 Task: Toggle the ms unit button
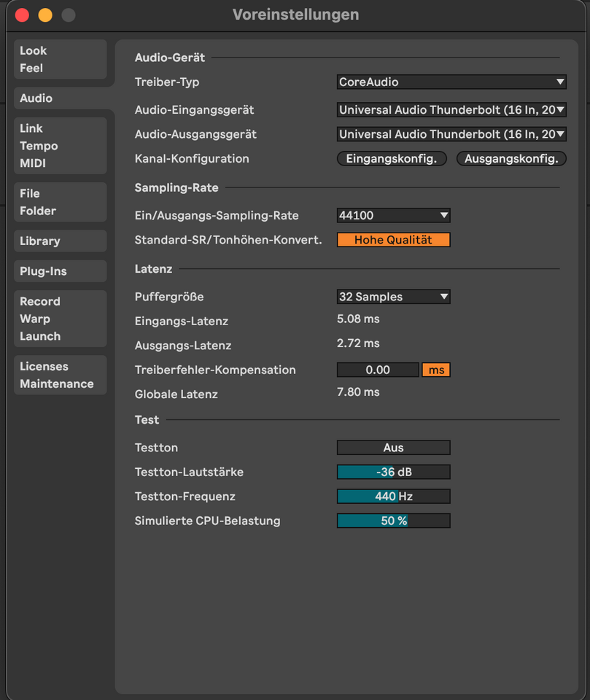(436, 370)
